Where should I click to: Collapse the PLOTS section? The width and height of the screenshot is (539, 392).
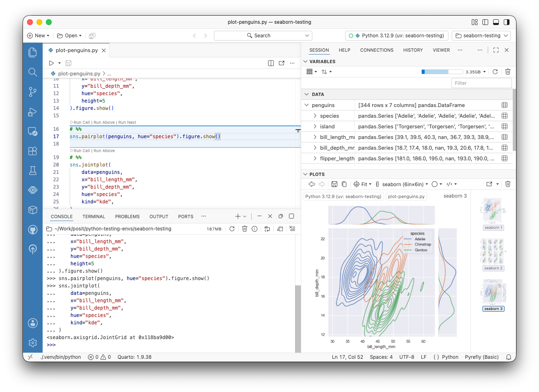pos(305,174)
